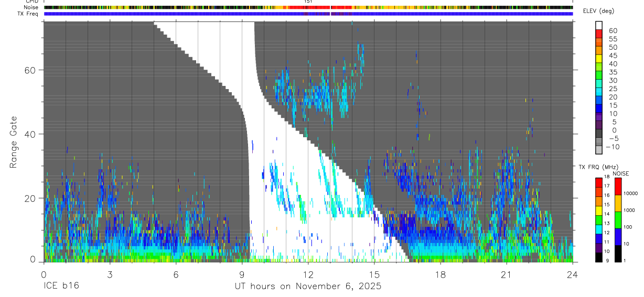Select the orange swatch in the NOISE bar

tap(618, 203)
